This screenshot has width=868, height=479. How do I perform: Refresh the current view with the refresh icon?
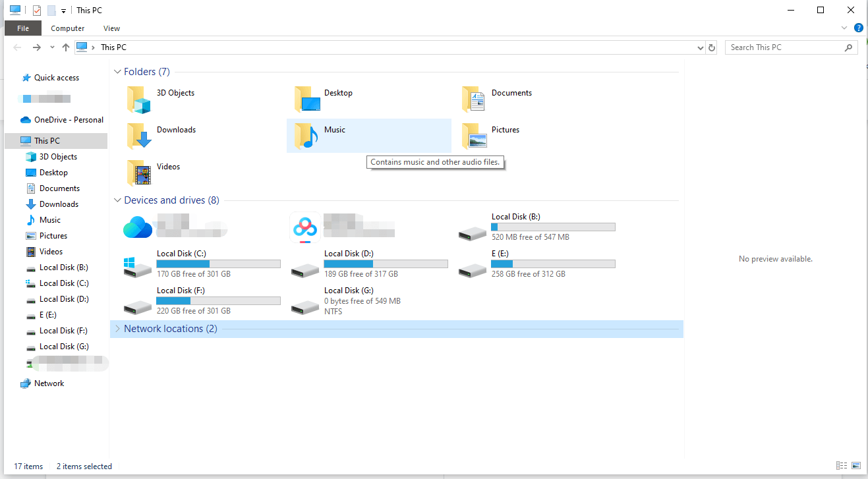(x=712, y=47)
